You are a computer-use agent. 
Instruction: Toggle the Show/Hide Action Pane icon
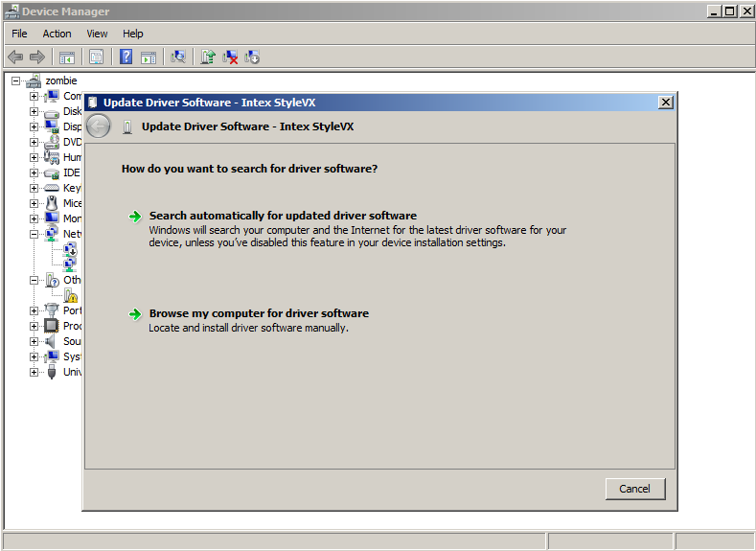click(149, 57)
